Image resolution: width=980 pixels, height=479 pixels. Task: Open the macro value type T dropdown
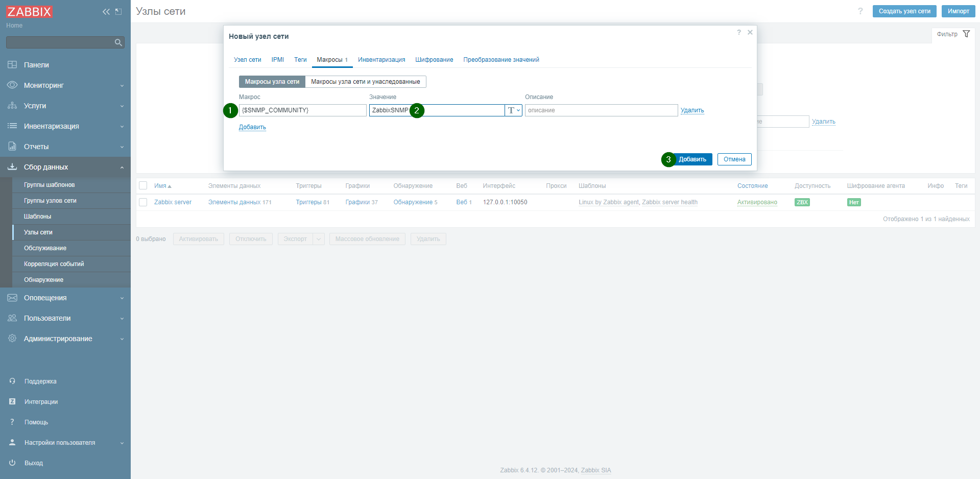coord(514,110)
